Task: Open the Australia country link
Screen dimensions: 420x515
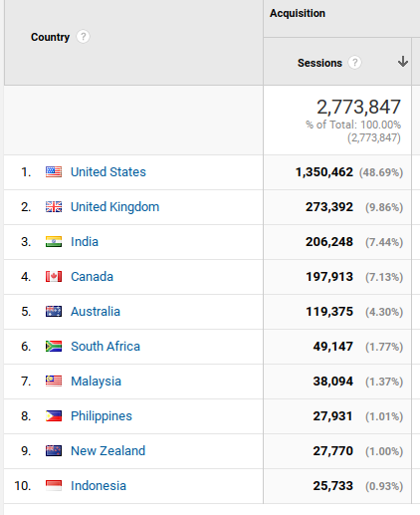Action: click(96, 312)
